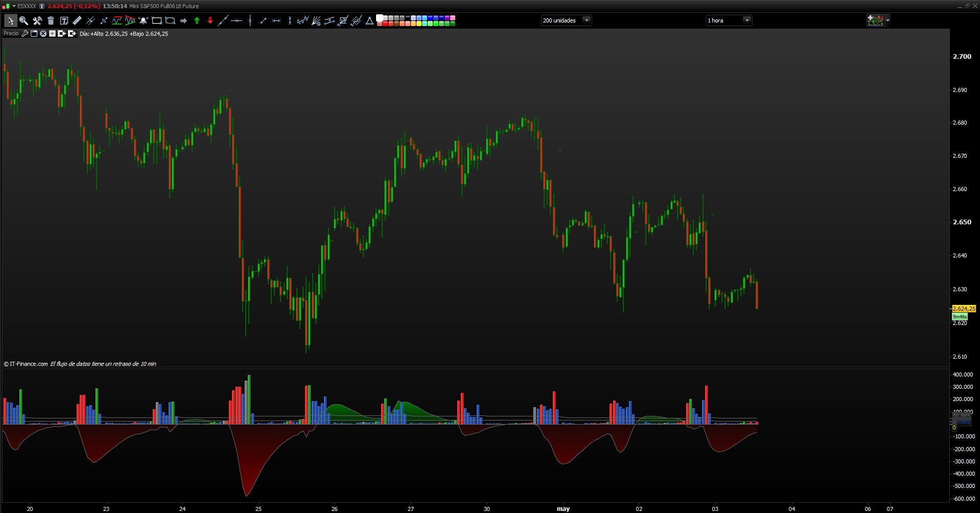
Task: Click the 'Día: +Alto 2.636,25' text
Action: [x=104, y=34]
